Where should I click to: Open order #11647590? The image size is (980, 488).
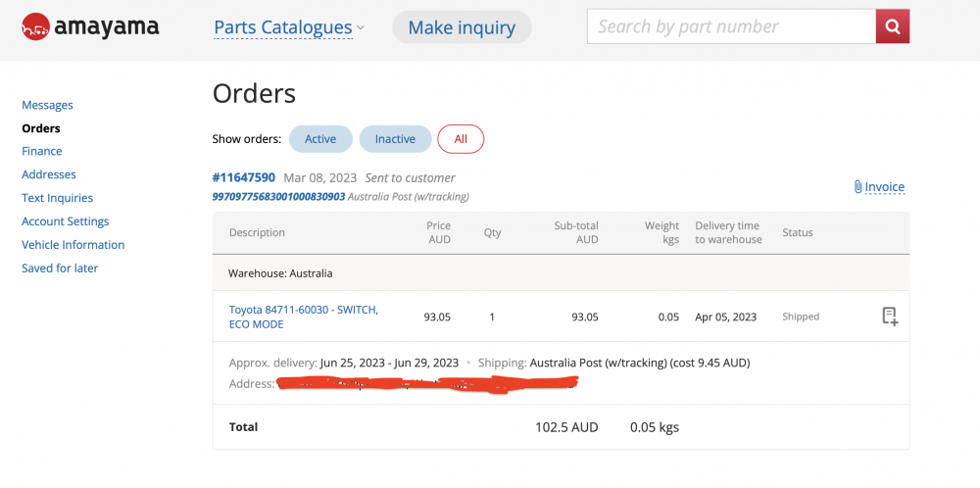tap(244, 178)
